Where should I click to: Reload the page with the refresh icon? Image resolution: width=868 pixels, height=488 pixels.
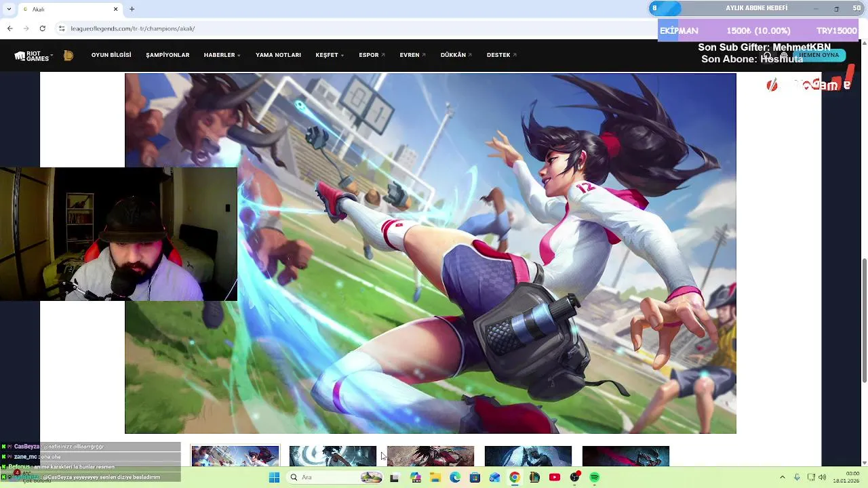tap(42, 28)
